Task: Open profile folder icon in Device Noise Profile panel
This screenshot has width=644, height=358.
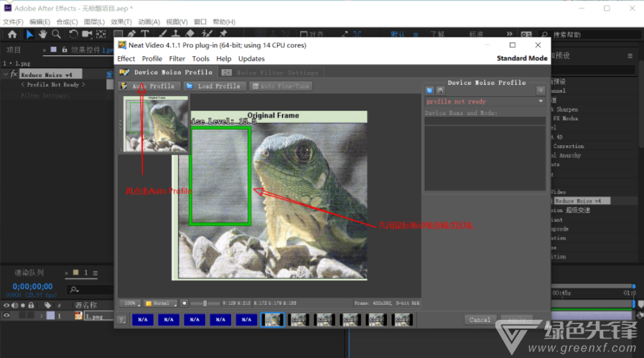Action: coord(429,91)
